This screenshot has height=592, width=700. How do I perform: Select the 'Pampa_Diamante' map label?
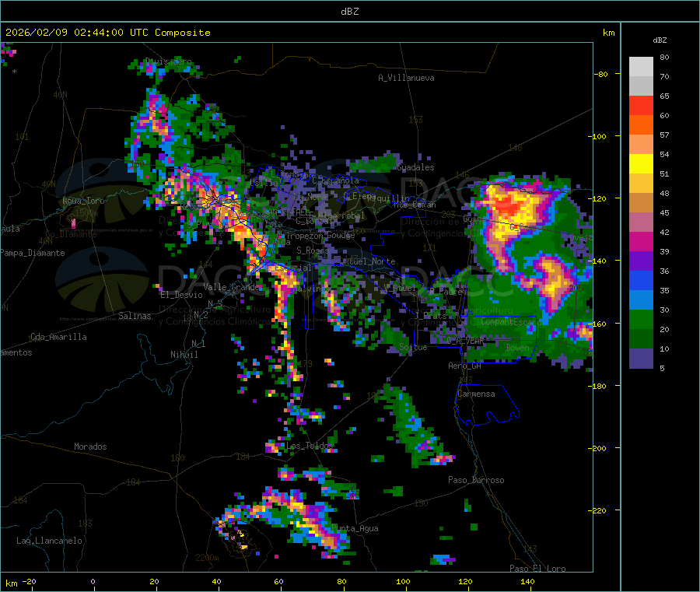[x=32, y=253]
